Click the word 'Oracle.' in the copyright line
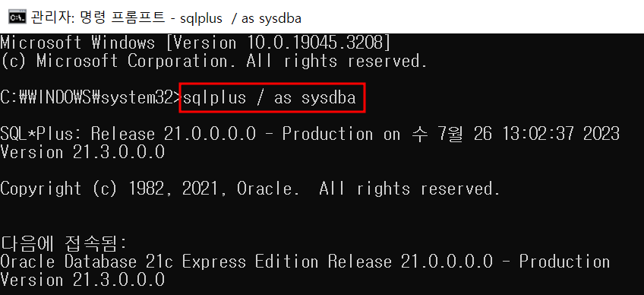This screenshot has width=644, height=295. click(269, 189)
